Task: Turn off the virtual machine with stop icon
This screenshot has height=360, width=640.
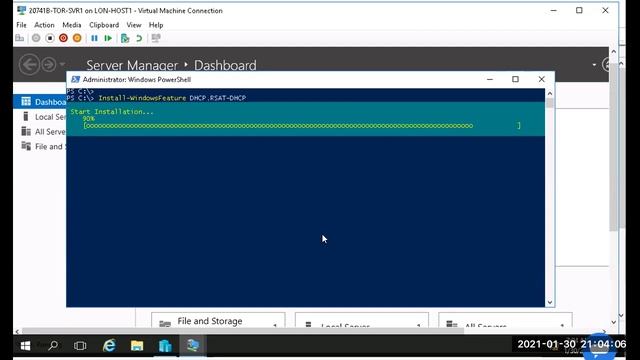Action: pos(50,38)
